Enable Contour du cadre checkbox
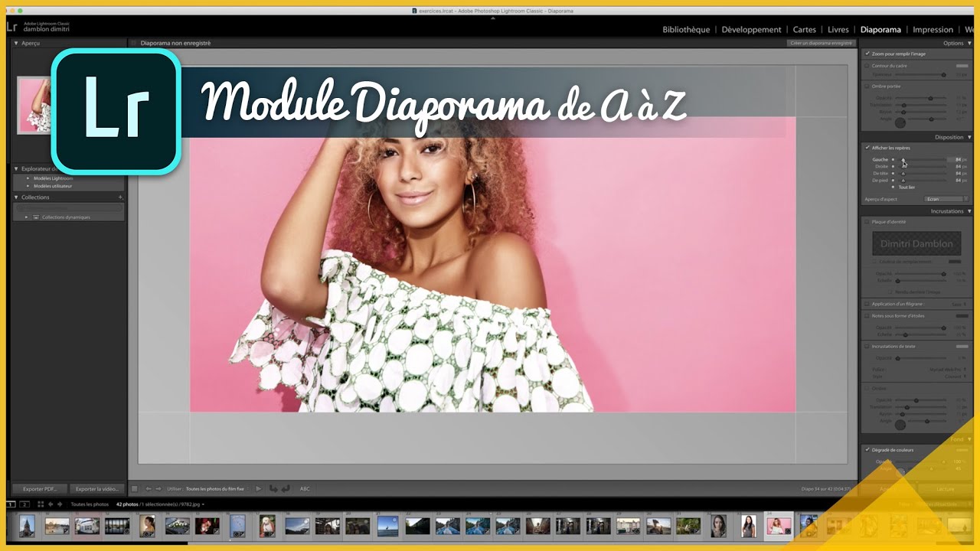This screenshot has width=980, height=551. 867,66
